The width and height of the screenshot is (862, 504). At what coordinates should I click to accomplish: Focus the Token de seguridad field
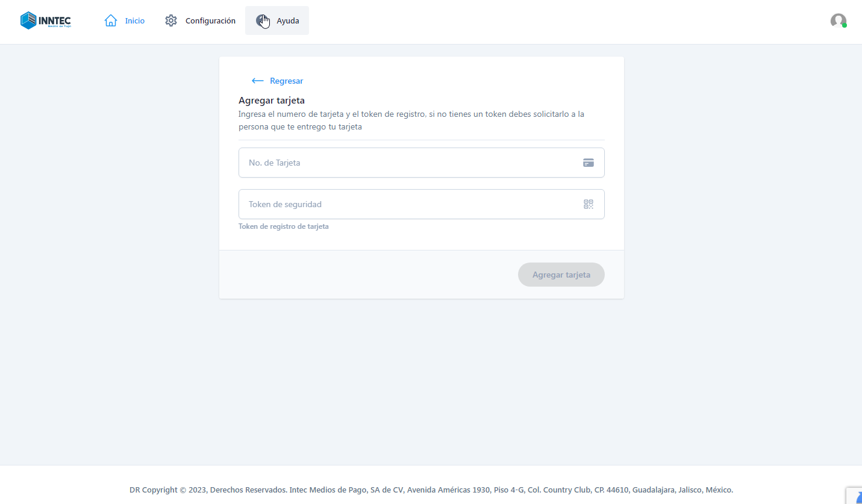pos(410,204)
